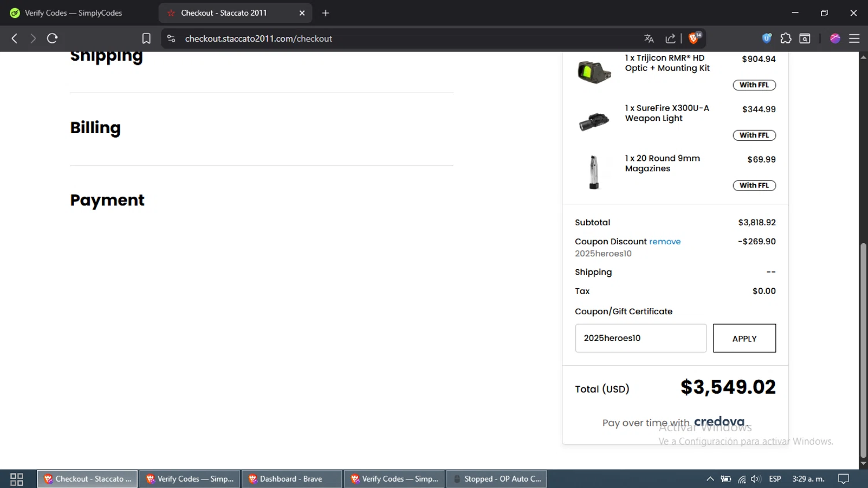The width and height of the screenshot is (868, 488).
Task: Open Brave Shields lion icon
Action: 694,38
